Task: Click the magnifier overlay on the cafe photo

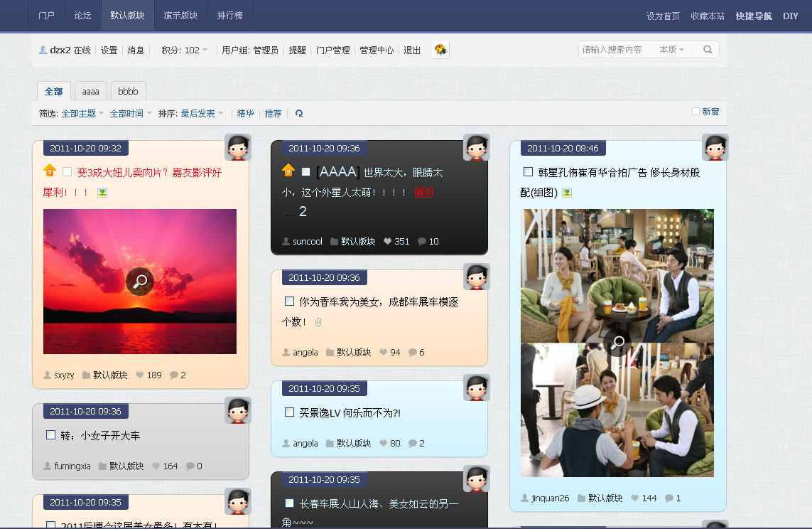Action: [617, 343]
